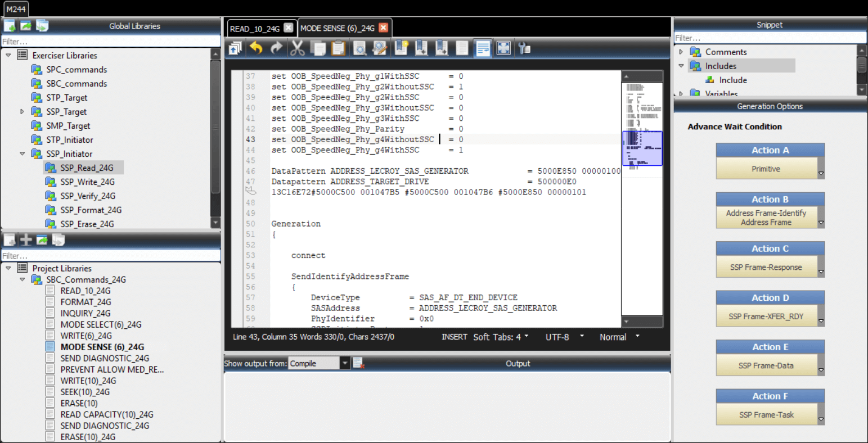868x443 pixels.
Task: Select INQUIRY_24G in Project Libraries
Action: (85, 313)
